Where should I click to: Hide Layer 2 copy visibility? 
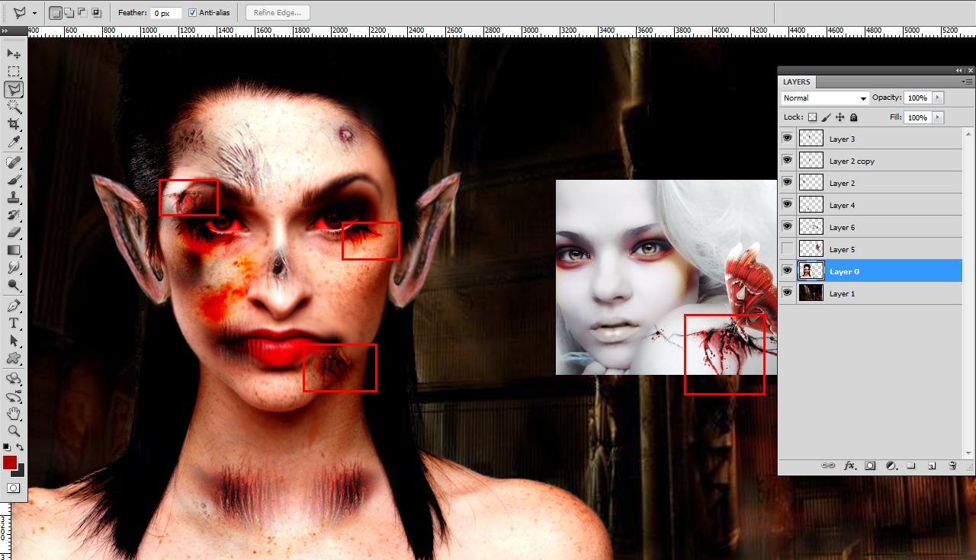click(787, 161)
